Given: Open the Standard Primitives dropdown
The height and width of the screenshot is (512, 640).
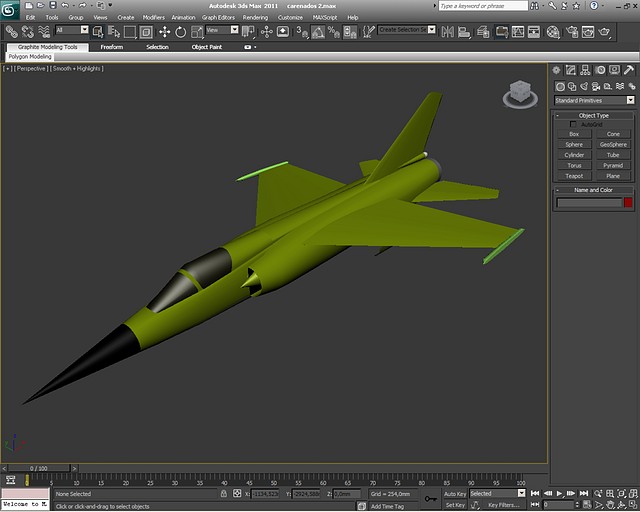Looking at the screenshot, I should pyautogui.click(x=594, y=100).
